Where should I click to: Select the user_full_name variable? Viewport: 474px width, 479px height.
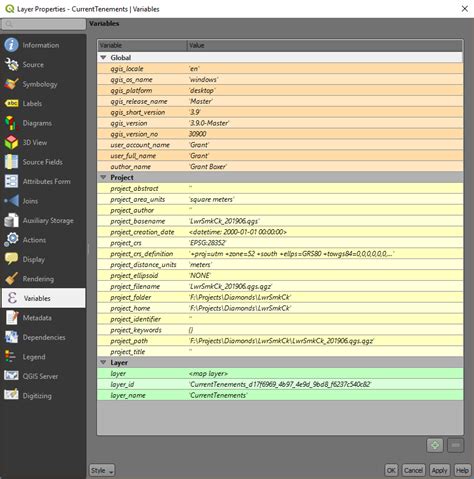280,156
